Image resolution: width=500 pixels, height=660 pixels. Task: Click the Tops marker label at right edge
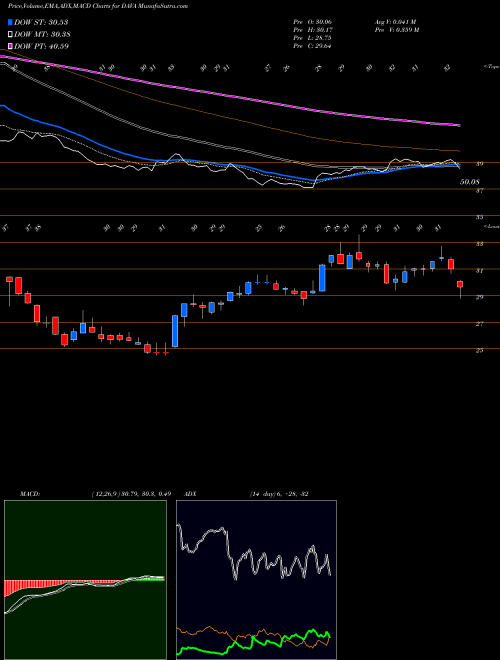(491, 67)
